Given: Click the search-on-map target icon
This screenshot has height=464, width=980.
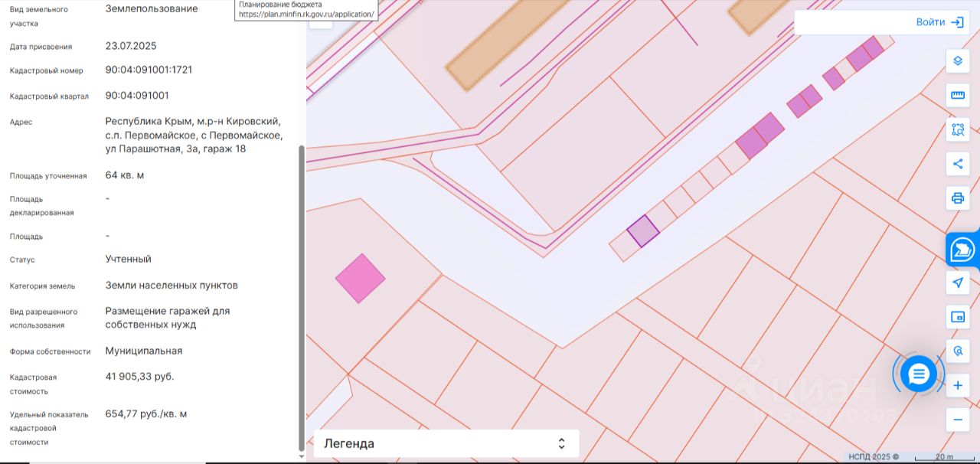Looking at the screenshot, I should tap(957, 351).
